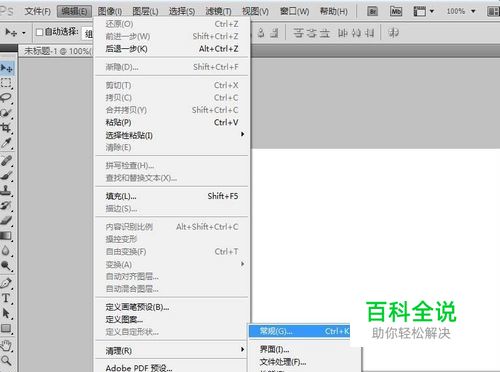Screen dimensions: 500x372
Task: Open the 帮助(H) menu
Action: click(x=334, y=12)
